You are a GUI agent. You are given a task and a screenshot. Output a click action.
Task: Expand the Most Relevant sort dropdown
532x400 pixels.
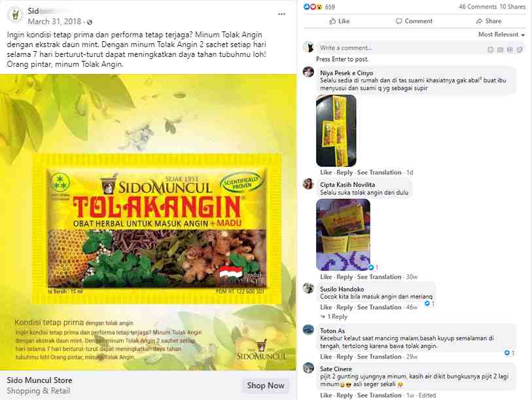(x=501, y=35)
